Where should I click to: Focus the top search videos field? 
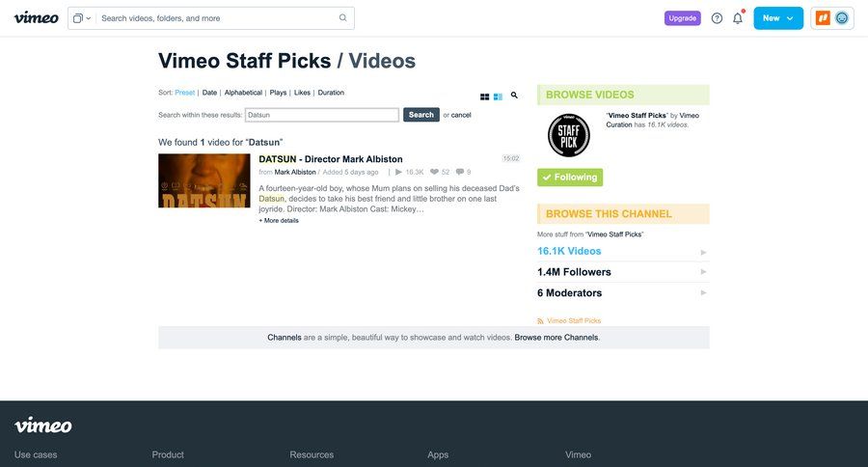point(218,18)
